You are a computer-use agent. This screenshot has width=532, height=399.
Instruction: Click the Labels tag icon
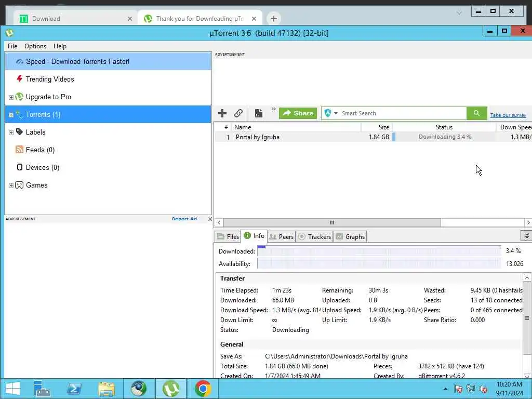coord(19,132)
